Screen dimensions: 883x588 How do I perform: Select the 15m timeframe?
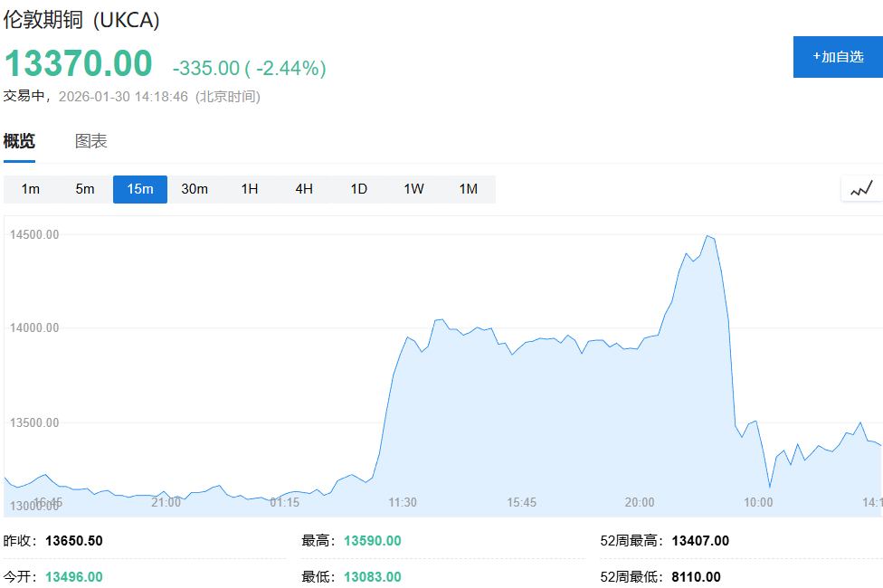tap(139, 189)
